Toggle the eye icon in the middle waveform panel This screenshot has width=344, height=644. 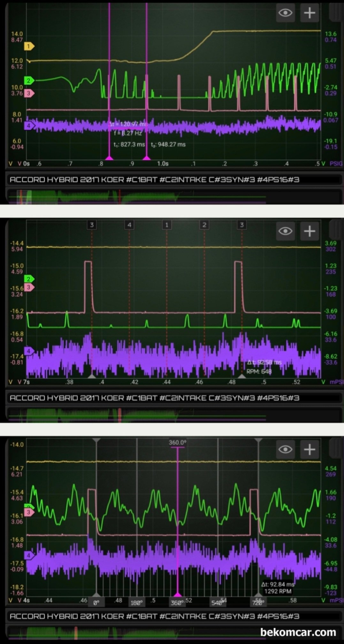pos(285,231)
